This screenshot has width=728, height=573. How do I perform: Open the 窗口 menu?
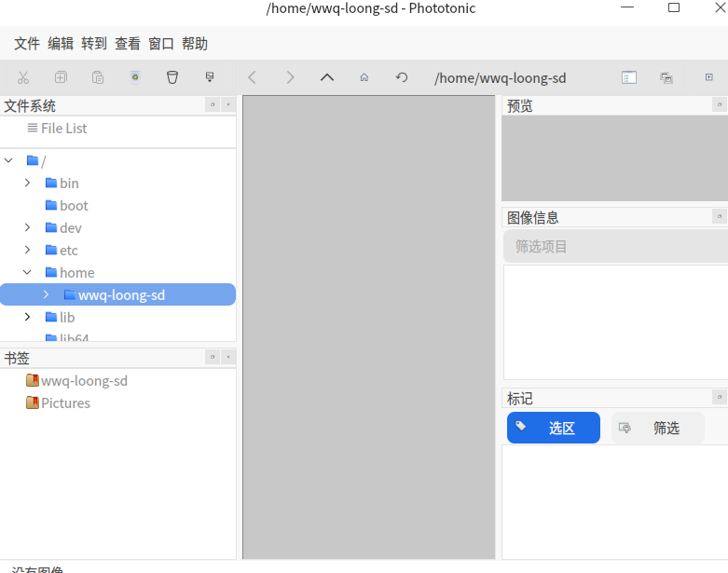161,44
